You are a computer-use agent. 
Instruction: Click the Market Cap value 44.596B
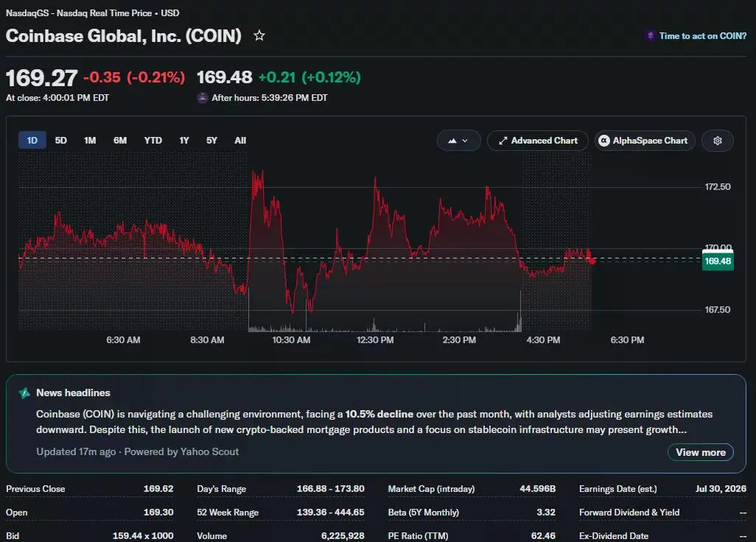coord(538,489)
